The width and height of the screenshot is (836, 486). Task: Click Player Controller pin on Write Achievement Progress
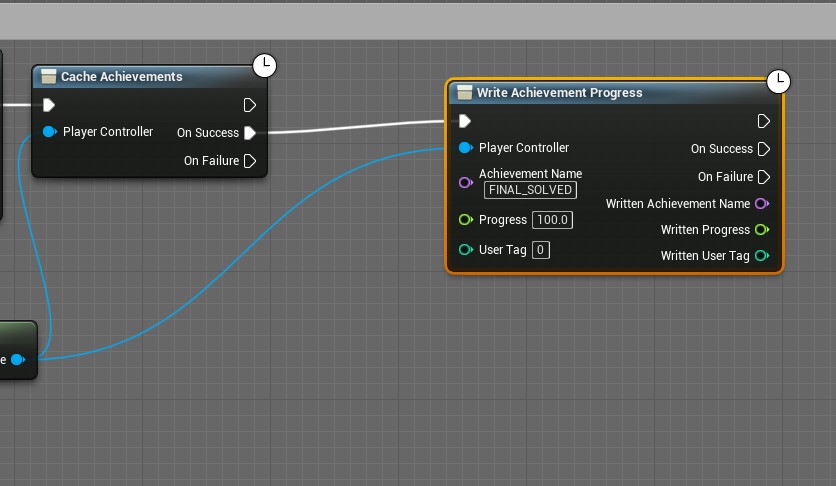click(465, 148)
